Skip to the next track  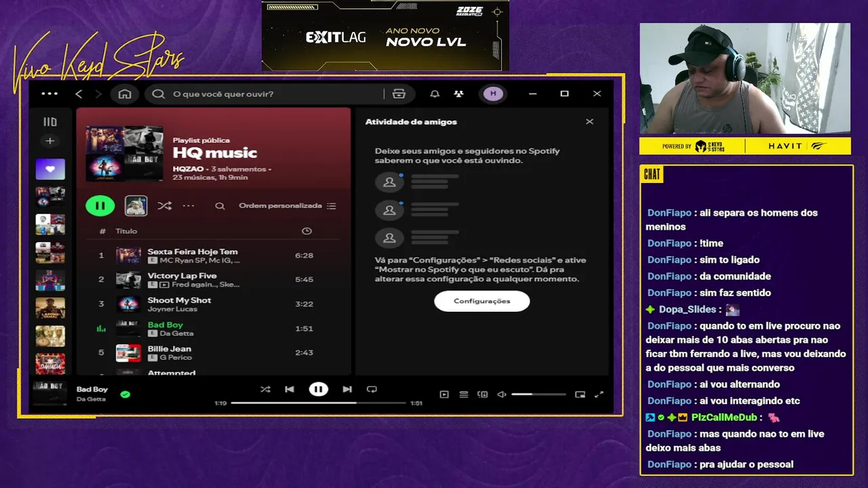tap(347, 389)
